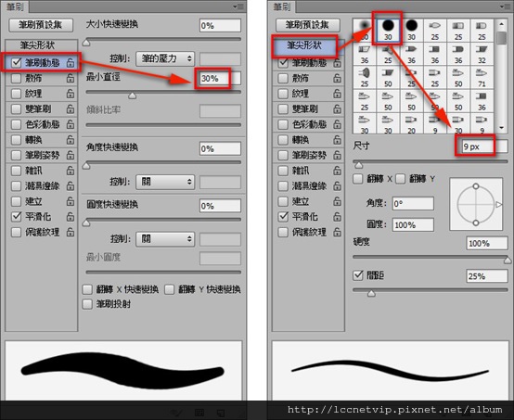Toggle lock beside 雜訊 in right panel
Image resolution: width=514 pixels, height=420 pixels.
[x=337, y=171]
